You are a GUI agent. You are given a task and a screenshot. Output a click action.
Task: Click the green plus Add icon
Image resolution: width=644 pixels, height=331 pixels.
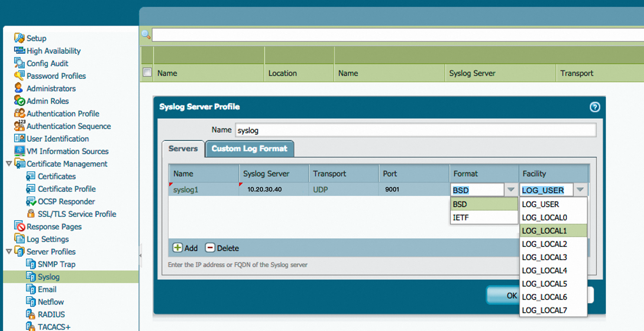click(x=177, y=248)
